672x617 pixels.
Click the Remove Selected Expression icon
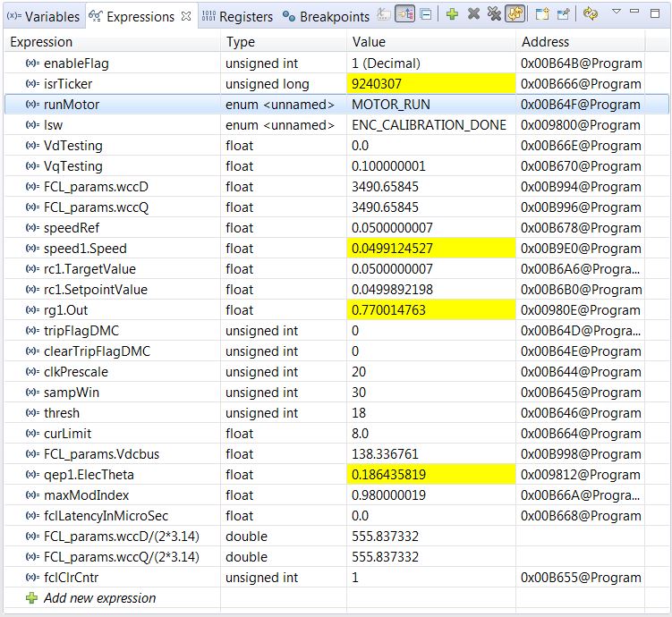(473, 15)
